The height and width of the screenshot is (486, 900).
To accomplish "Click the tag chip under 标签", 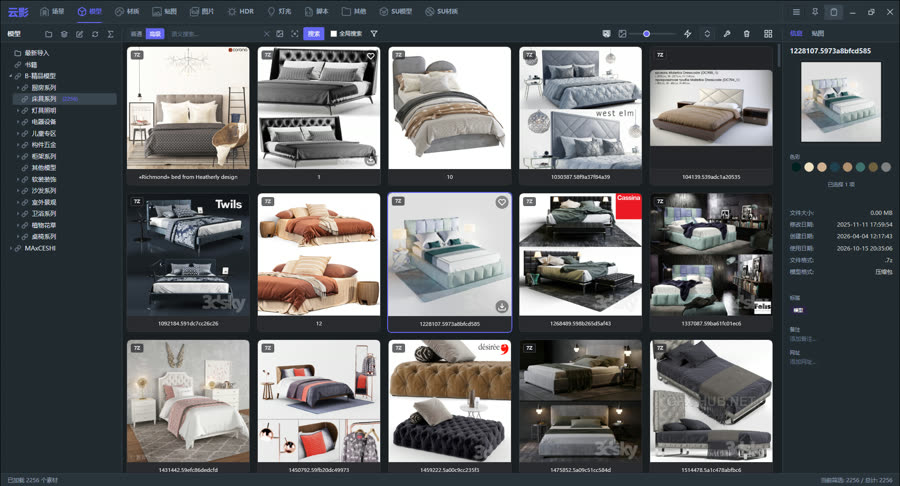I will coord(798,310).
